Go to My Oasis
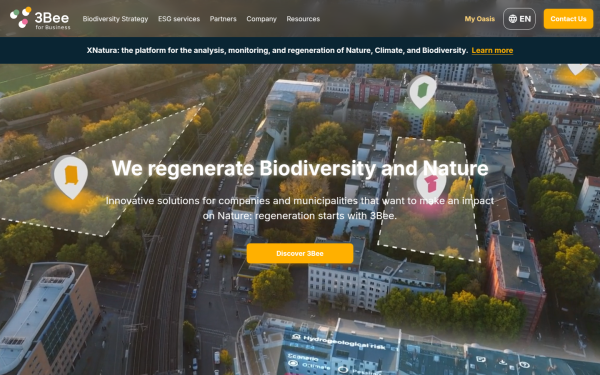The height and width of the screenshot is (375, 600). click(x=479, y=19)
